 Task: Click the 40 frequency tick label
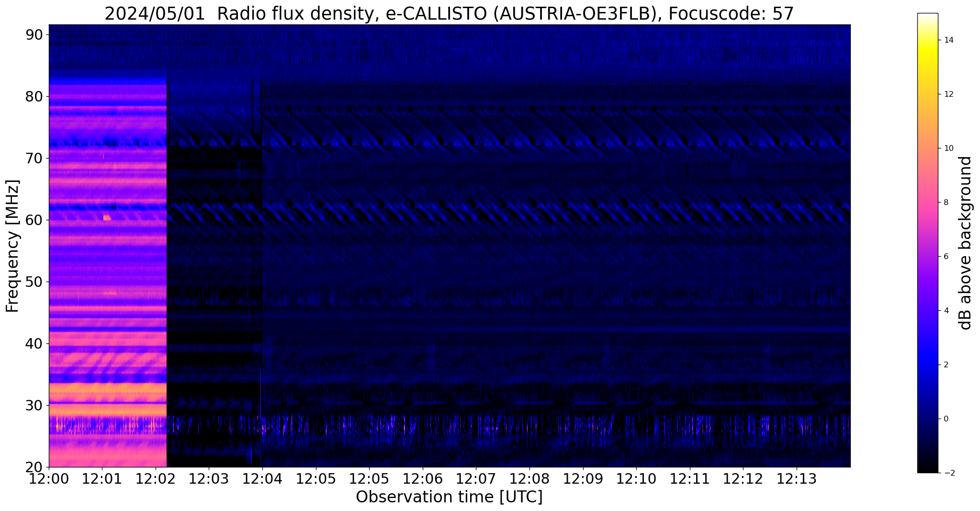34,343
